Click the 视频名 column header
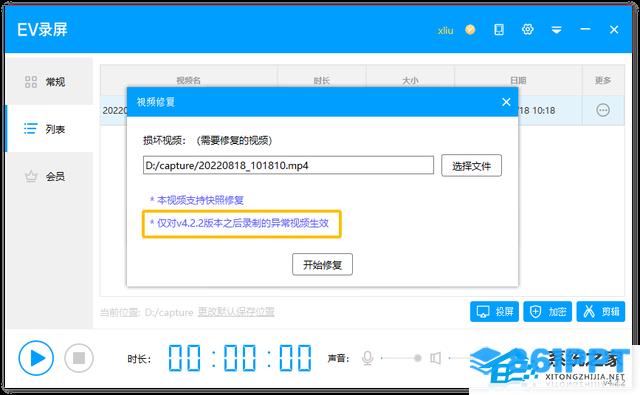This screenshot has height=395, width=640. tap(189, 80)
